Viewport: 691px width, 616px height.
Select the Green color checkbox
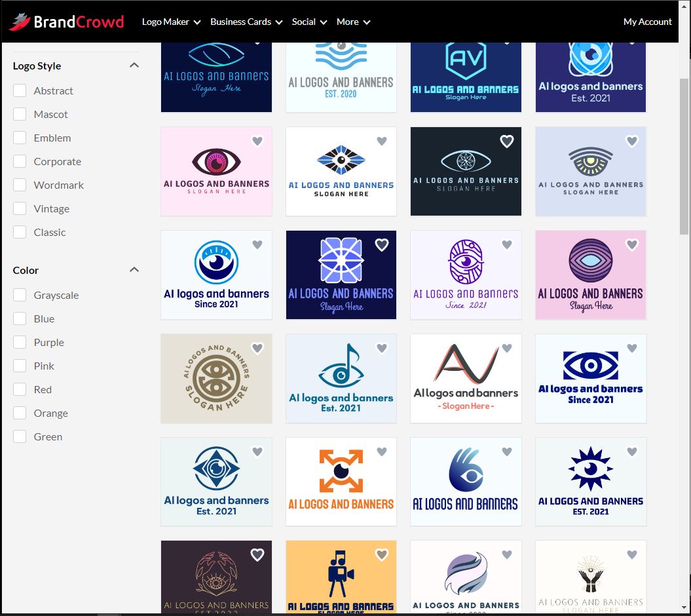point(20,436)
